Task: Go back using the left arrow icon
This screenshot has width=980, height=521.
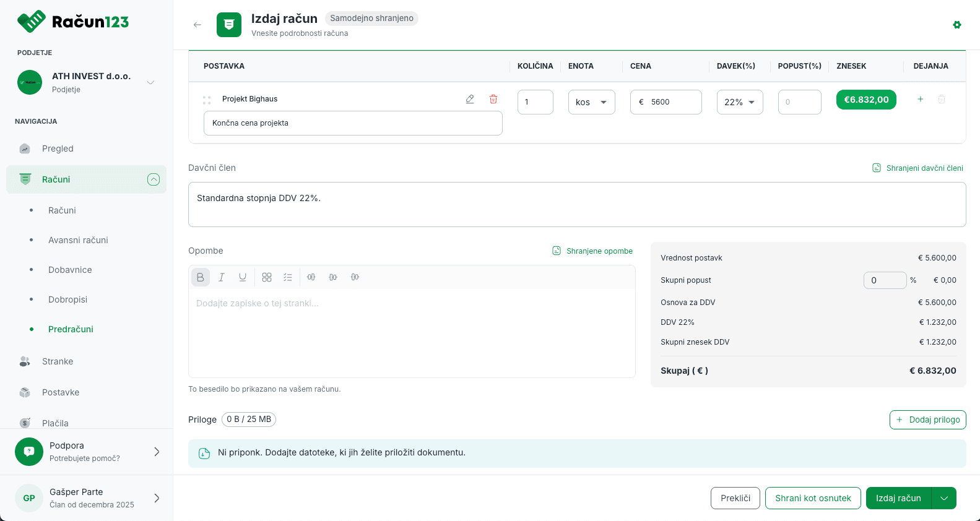Action: point(197,25)
